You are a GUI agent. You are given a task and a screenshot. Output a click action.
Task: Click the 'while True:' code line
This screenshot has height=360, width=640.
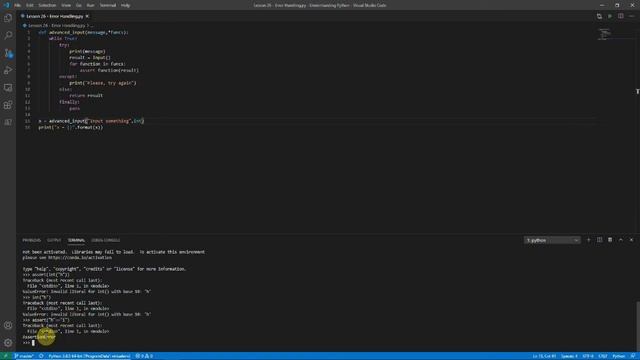click(x=63, y=38)
